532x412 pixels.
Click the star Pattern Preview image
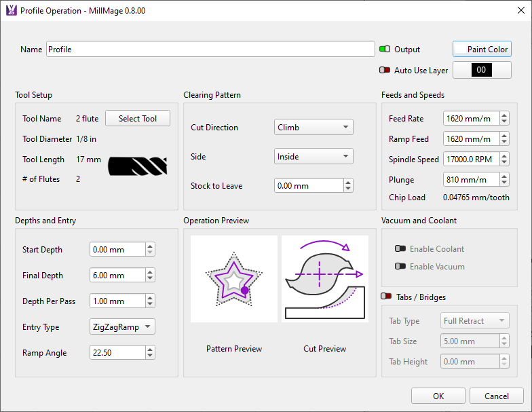click(234, 278)
